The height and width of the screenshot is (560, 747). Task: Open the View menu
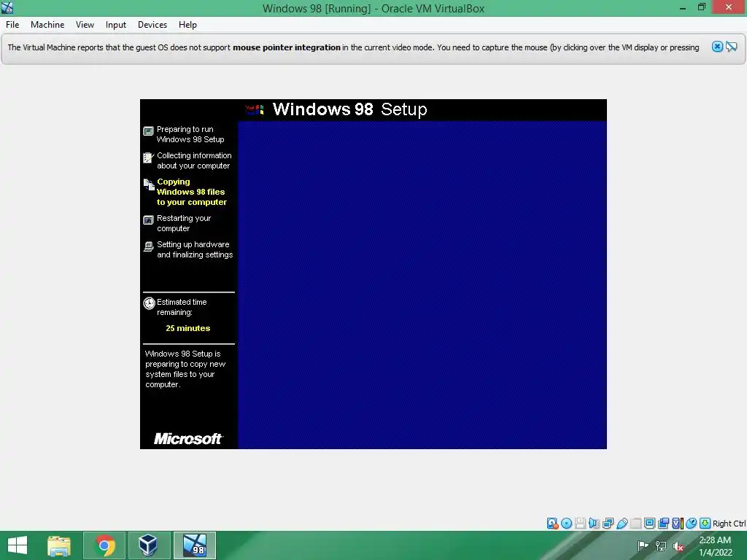(x=85, y=25)
